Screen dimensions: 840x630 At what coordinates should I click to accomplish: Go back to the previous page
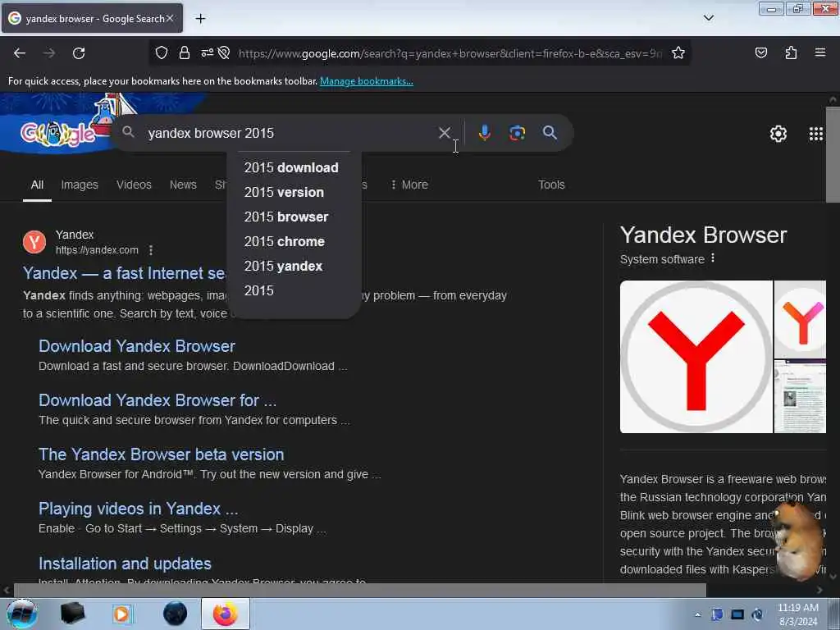pyautogui.click(x=20, y=53)
